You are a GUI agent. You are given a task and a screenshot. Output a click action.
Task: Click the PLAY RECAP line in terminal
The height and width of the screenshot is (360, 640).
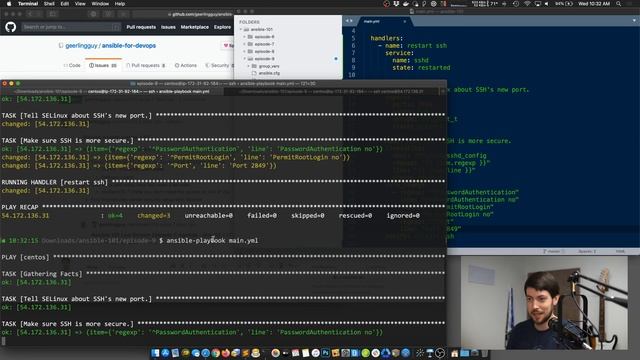223,207
